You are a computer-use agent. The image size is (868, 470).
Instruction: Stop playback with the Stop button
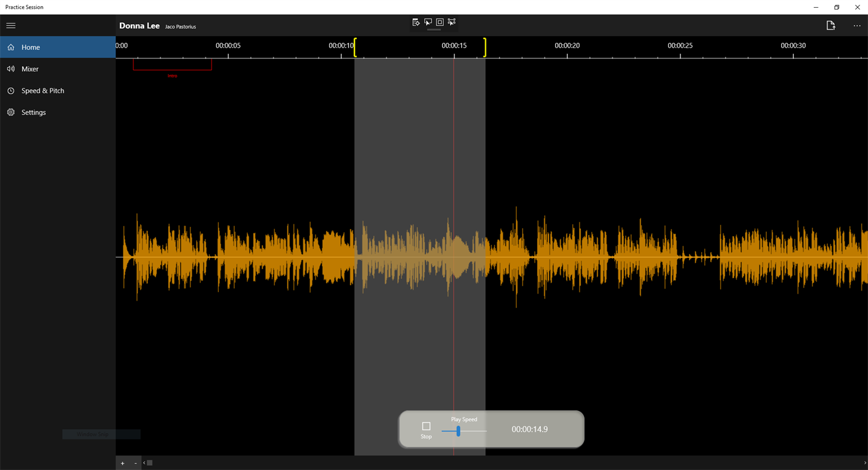[x=426, y=430]
